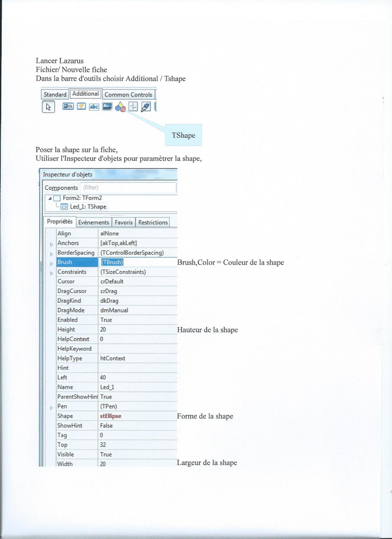Click the dmManual value of DragMode

(114, 310)
